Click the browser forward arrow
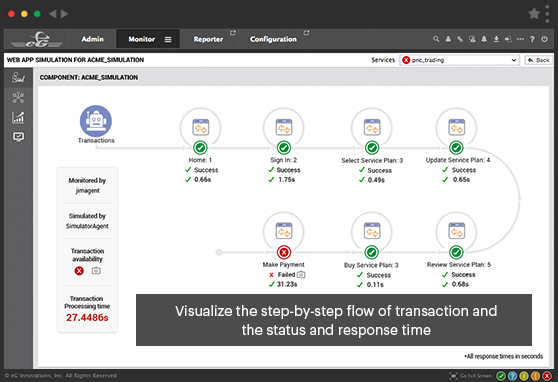558x382 pixels. point(64,14)
